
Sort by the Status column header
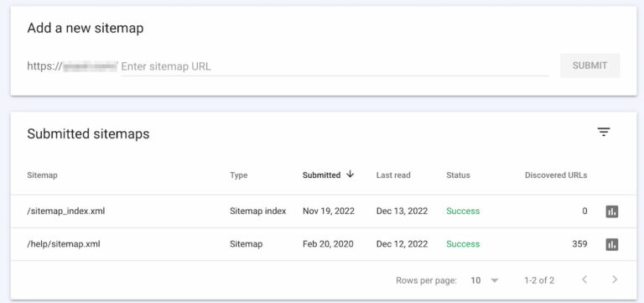[x=458, y=175]
